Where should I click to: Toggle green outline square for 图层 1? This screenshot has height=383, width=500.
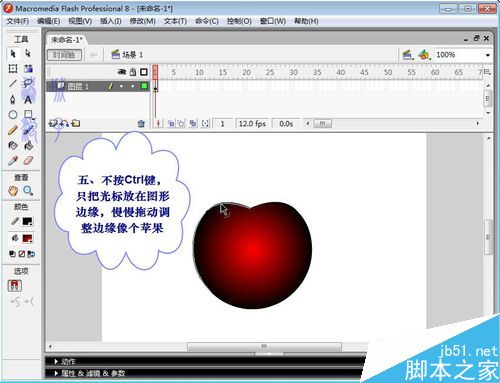click(x=144, y=86)
